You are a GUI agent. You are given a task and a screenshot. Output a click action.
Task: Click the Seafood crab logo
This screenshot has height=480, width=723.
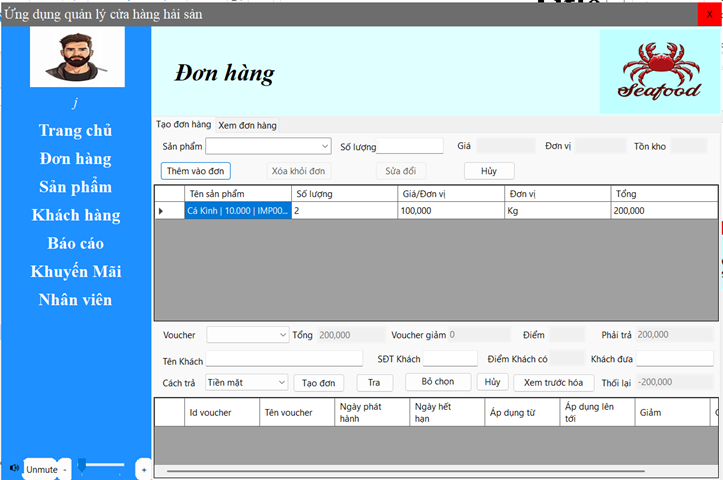point(659,71)
